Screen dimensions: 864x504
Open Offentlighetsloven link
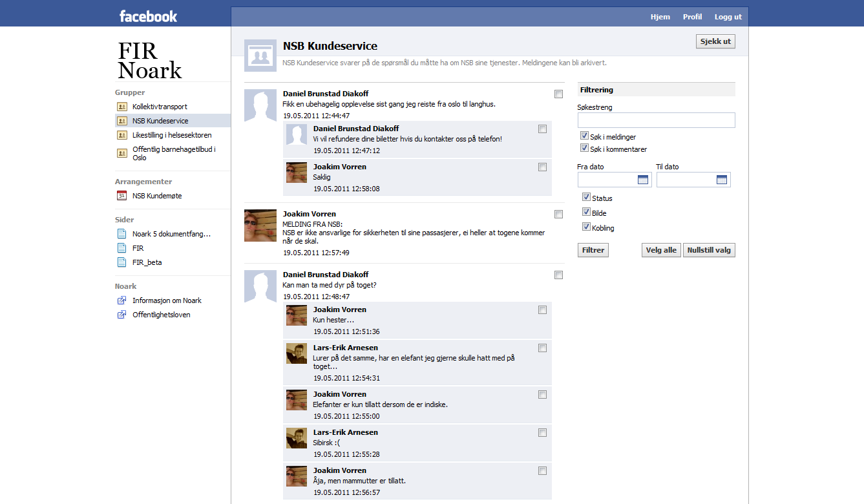(x=162, y=315)
